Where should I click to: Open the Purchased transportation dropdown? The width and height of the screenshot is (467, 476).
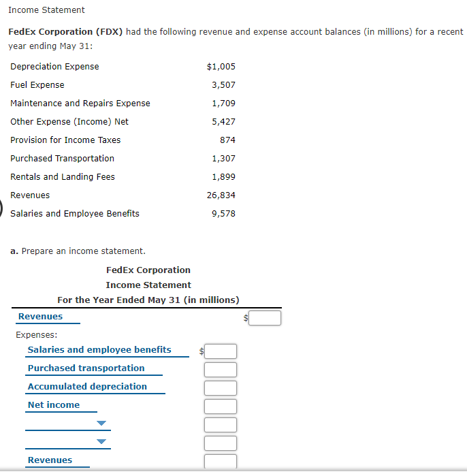click(94, 368)
